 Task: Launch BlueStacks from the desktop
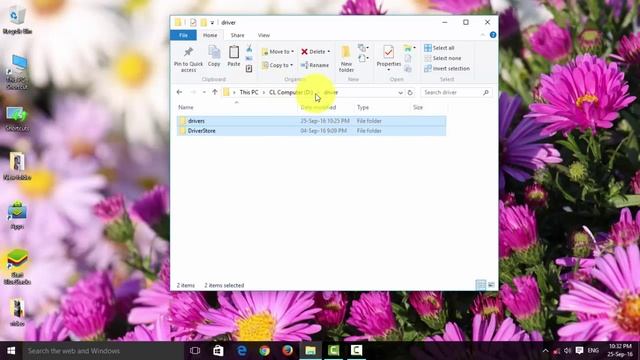17,267
